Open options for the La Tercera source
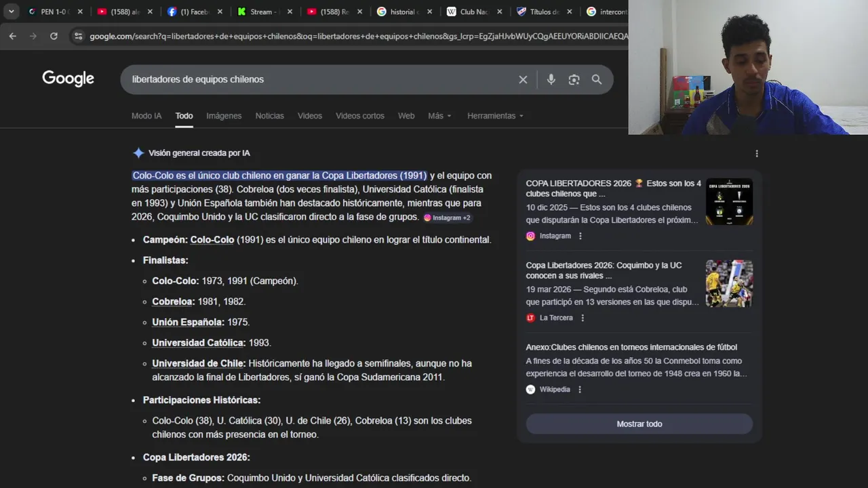868x488 pixels. [582, 318]
